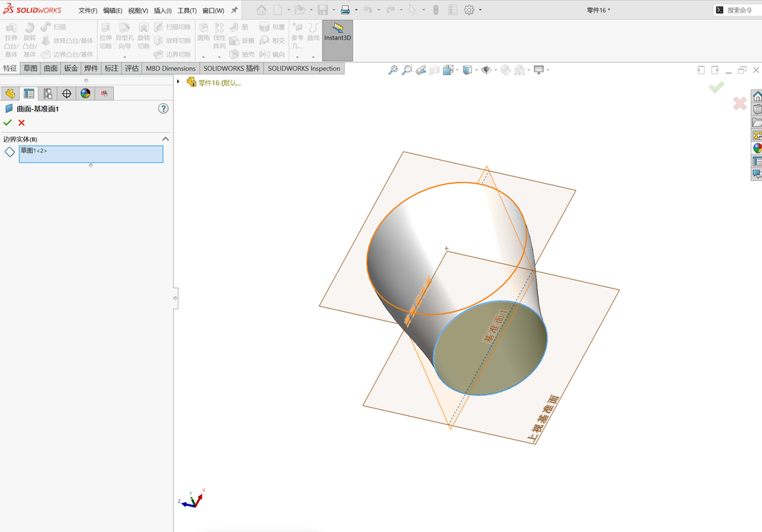The image size is (762, 532).
Task: Open the Options gear dropdown arrow
Action: (x=480, y=10)
